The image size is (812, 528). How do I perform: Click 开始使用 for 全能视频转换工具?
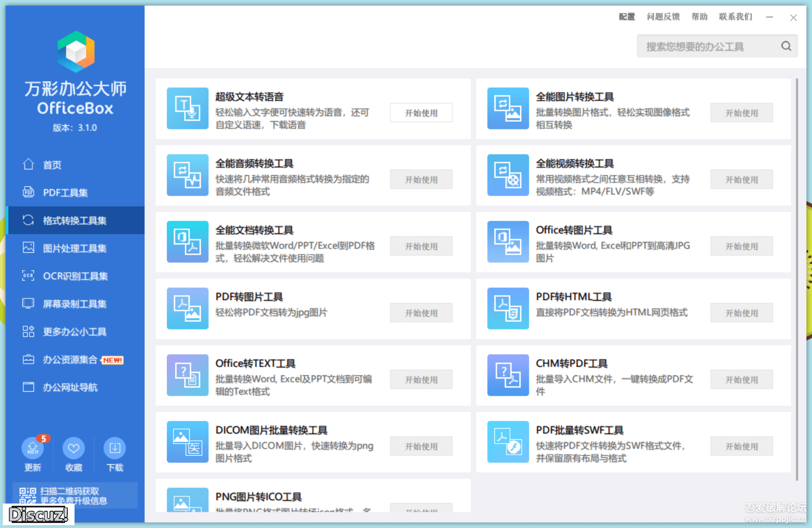pyautogui.click(x=741, y=180)
